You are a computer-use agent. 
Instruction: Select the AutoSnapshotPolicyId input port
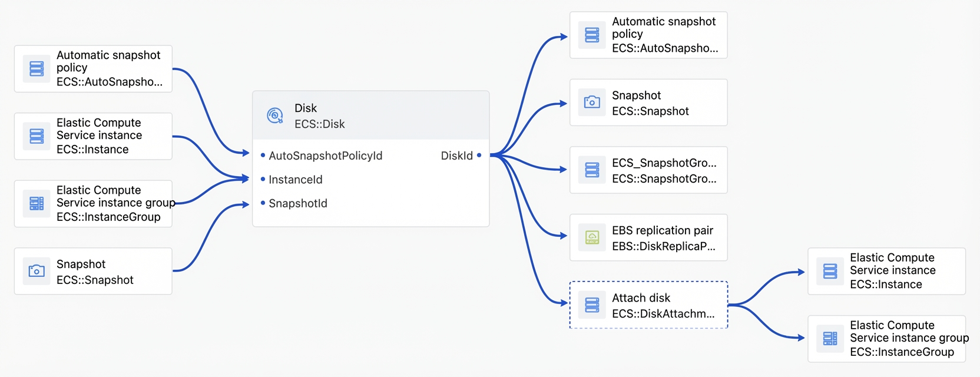322,156
